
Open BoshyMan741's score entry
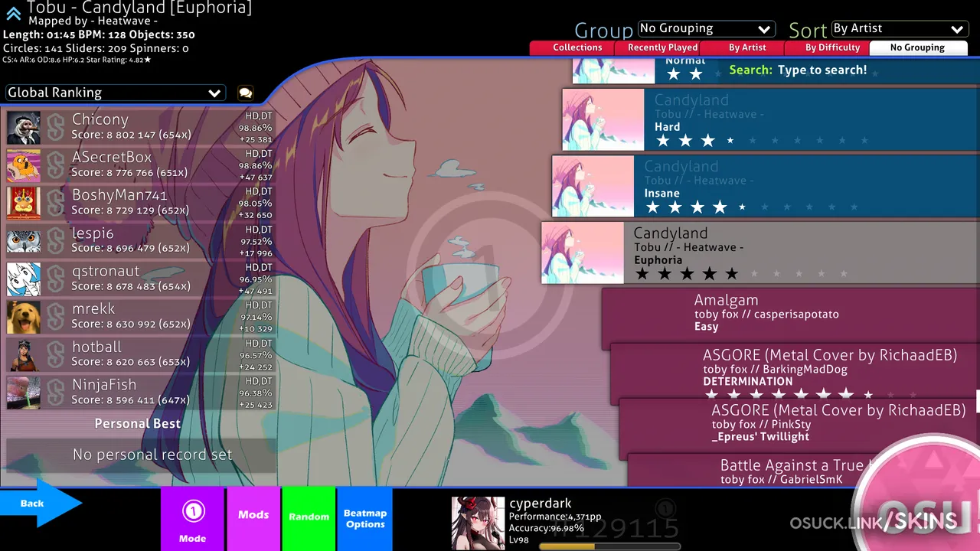(141, 204)
